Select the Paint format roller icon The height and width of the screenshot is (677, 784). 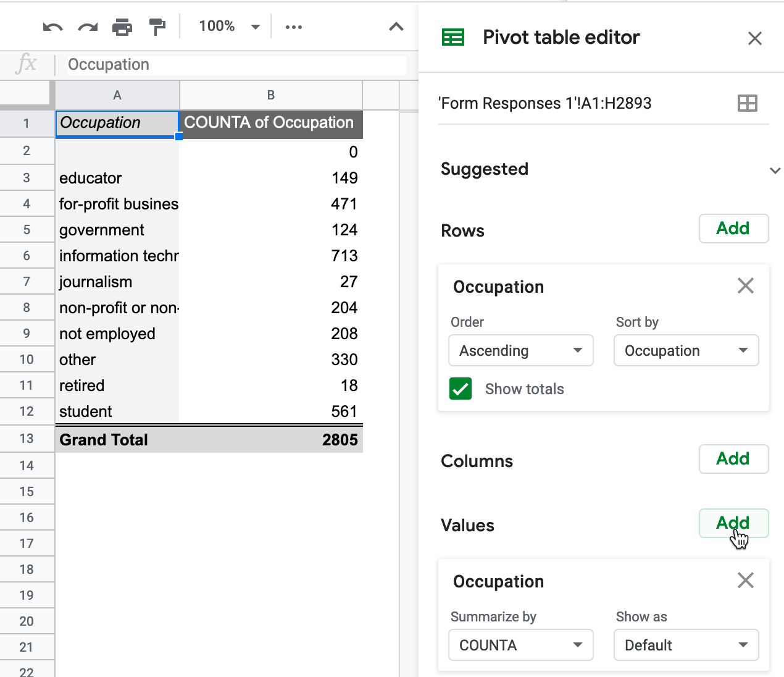[157, 27]
